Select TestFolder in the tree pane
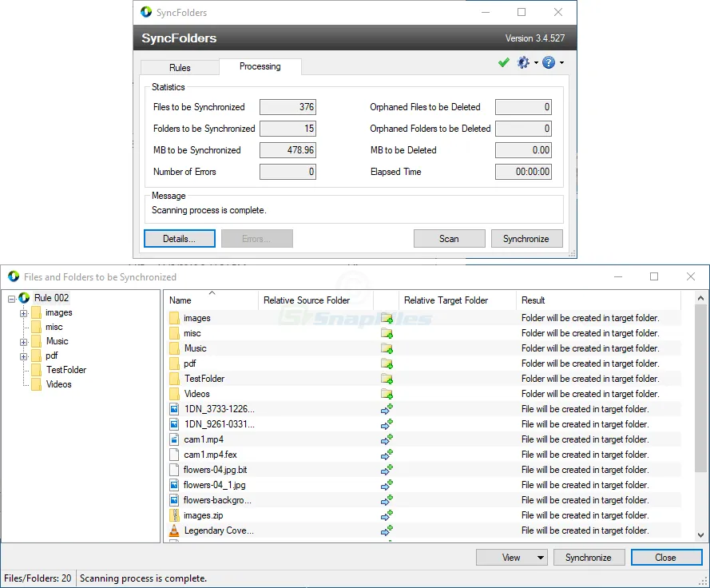This screenshot has height=588, width=710. 66,370
